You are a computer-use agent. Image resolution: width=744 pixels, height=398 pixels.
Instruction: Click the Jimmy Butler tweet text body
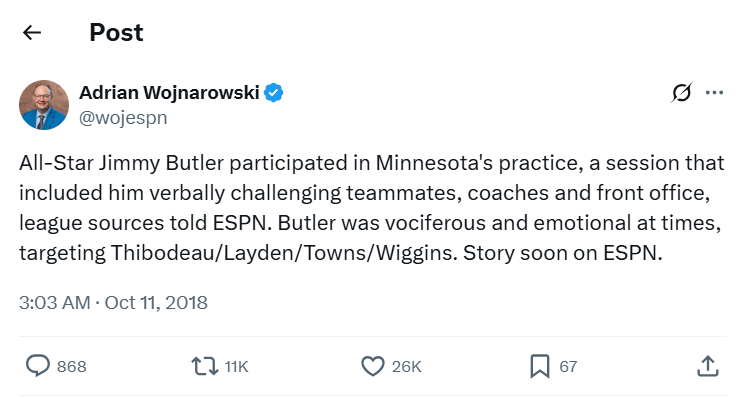[x=372, y=208]
